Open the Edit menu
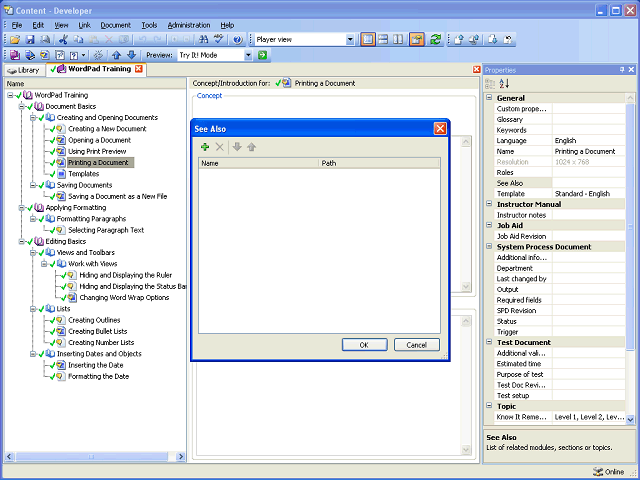640x480 pixels. (38, 25)
